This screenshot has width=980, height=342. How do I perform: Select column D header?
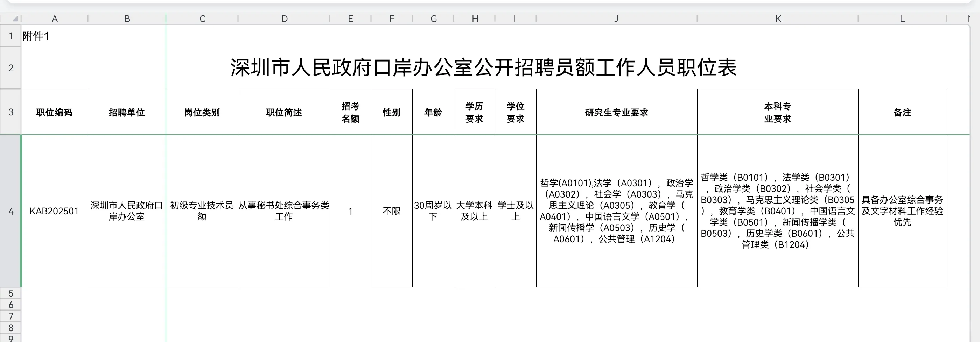tap(284, 19)
